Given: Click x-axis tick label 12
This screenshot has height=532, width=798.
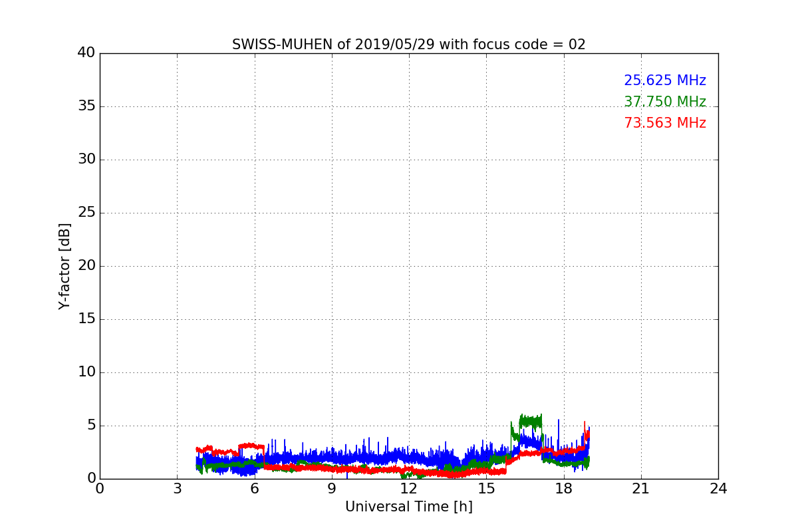Looking at the screenshot, I should (x=409, y=489).
